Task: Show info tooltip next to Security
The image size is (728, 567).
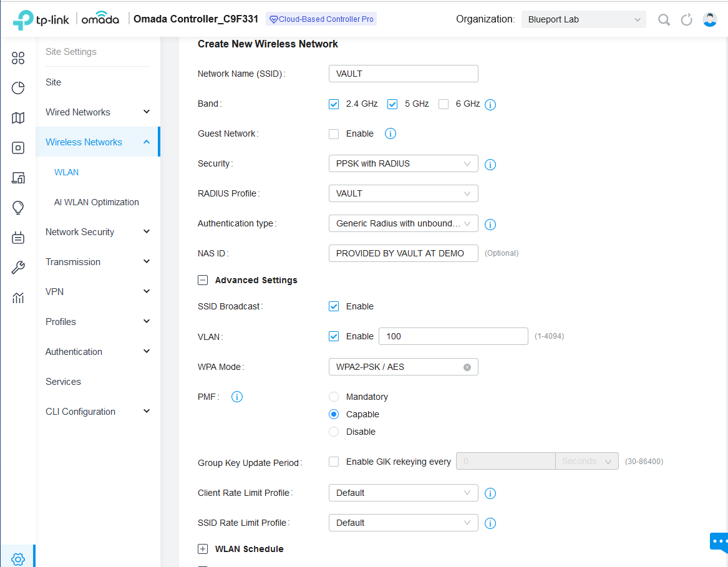Action: point(490,165)
